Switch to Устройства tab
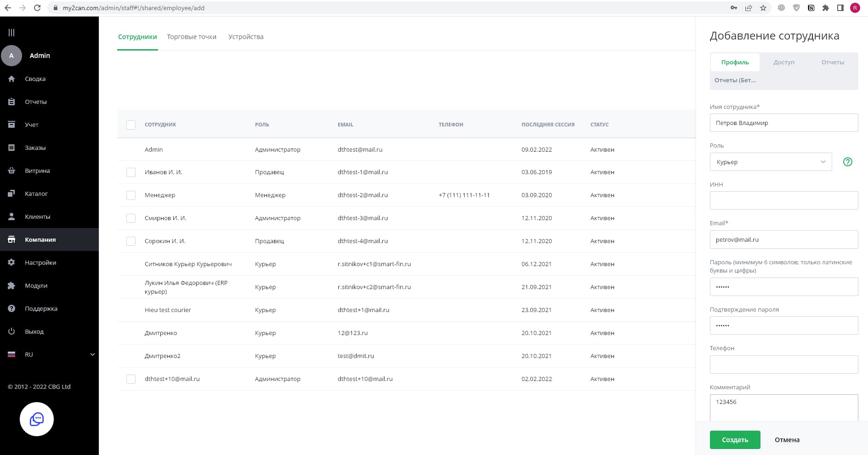The image size is (868, 455). [246, 37]
